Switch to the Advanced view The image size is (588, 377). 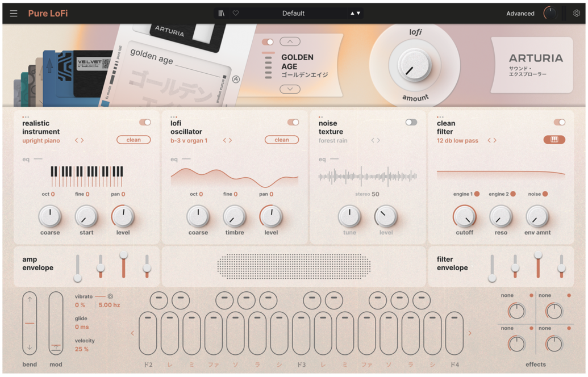click(x=520, y=14)
